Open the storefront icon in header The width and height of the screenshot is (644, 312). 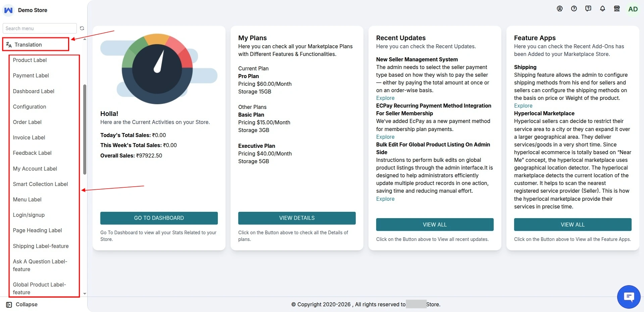coord(617,9)
